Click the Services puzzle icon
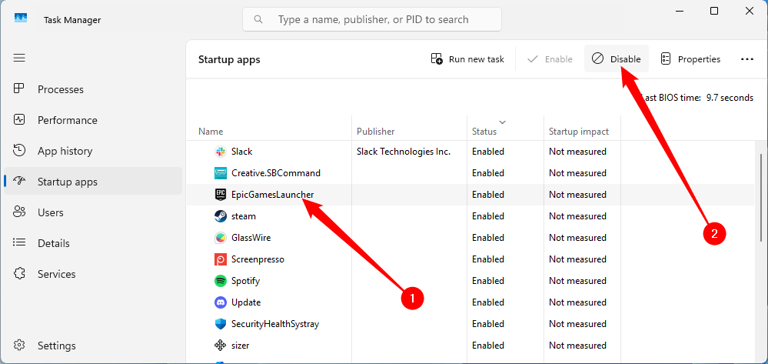 click(x=19, y=273)
